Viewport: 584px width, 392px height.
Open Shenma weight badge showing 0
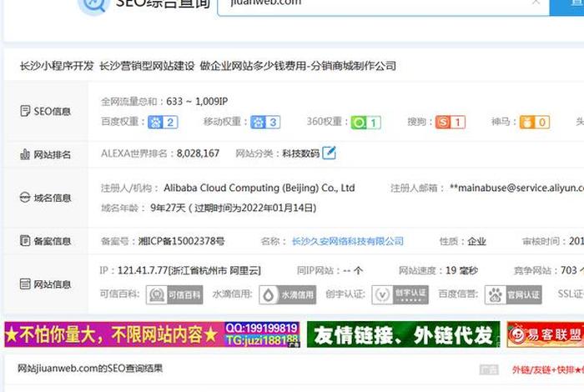pyautogui.click(x=535, y=122)
